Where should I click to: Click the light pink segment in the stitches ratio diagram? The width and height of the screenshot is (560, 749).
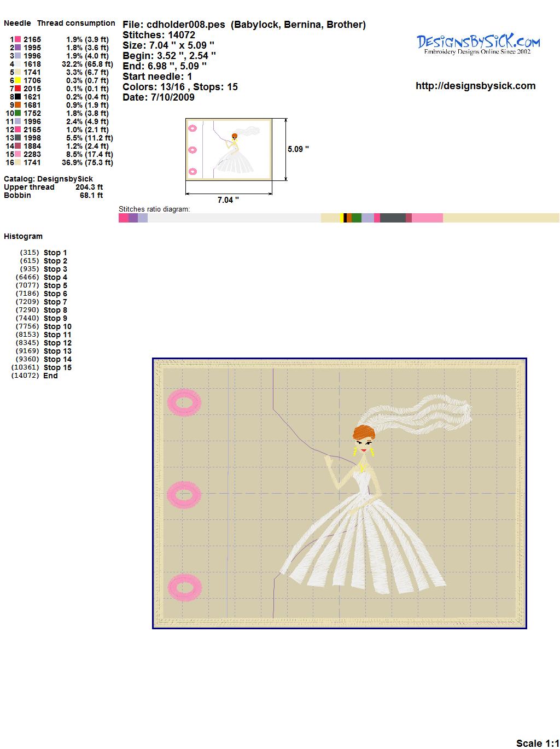click(x=427, y=218)
